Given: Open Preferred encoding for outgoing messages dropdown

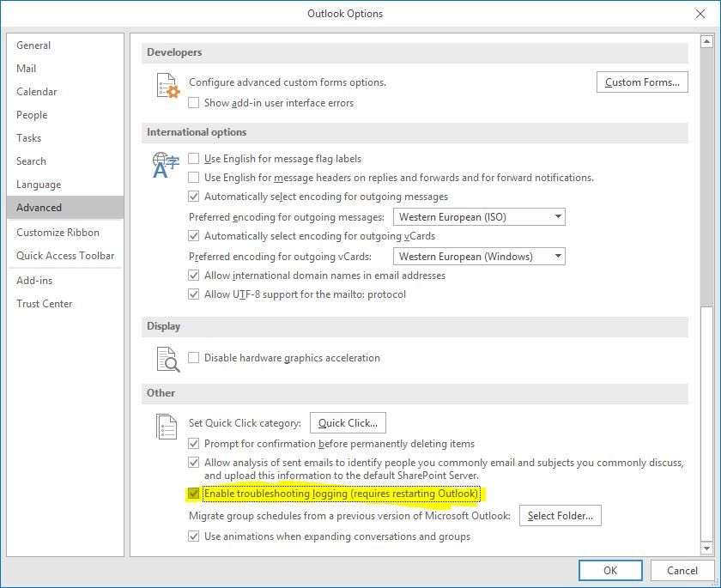Looking at the screenshot, I should point(479,217).
